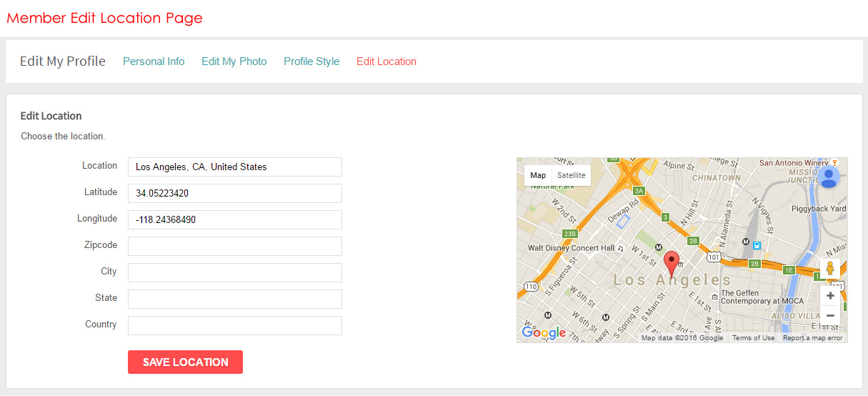This screenshot has width=868, height=396.
Task: Open the Profile Style tab
Action: (x=311, y=61)
